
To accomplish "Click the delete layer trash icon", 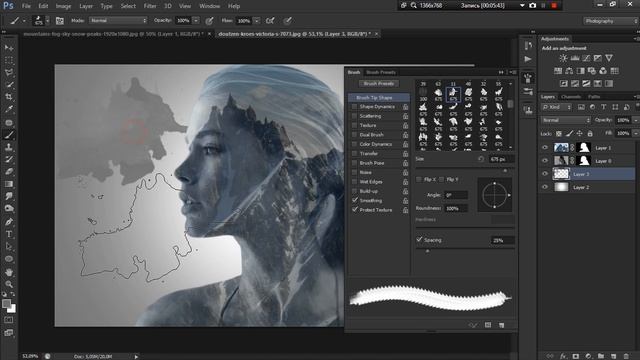I will coord(626,356).
